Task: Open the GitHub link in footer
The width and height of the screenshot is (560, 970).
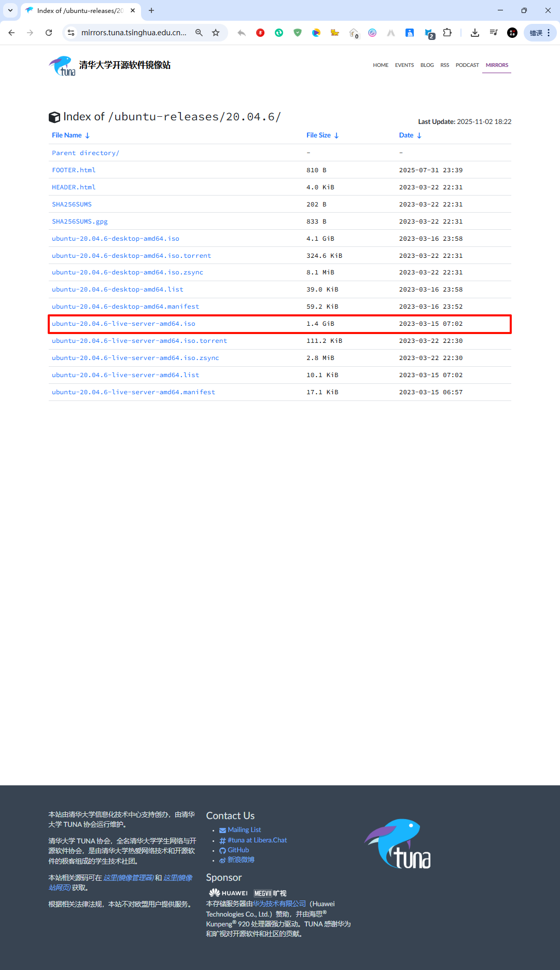Action: (x=238, y=850)
